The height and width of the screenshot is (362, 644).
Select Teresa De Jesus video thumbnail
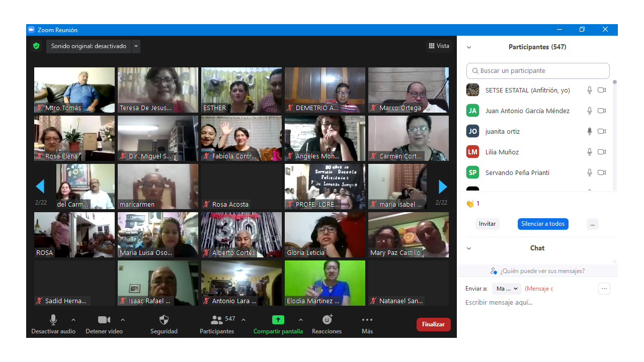click(x=158, y=90)
